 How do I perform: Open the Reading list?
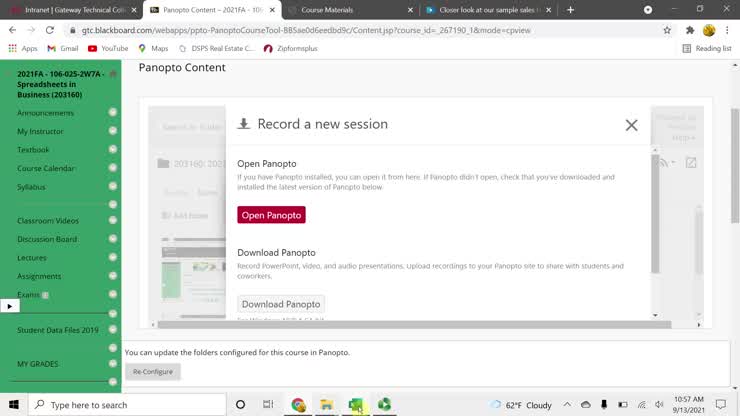tap(707, 48)
